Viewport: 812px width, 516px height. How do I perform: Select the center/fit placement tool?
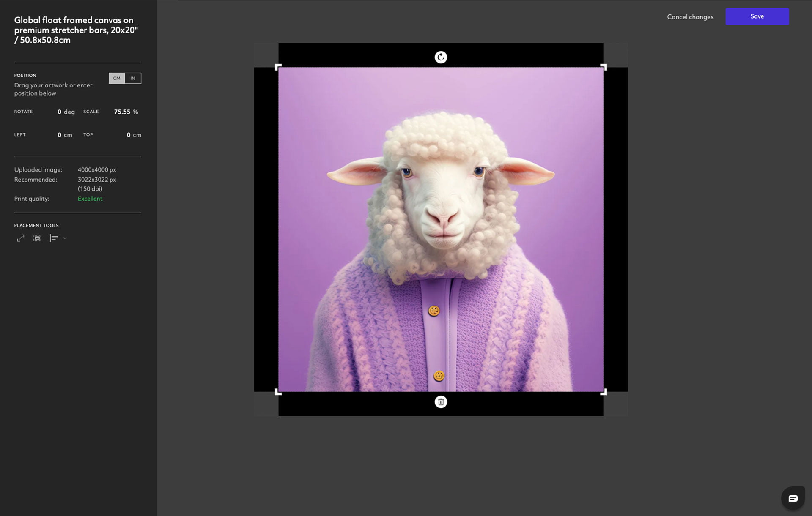(37, 238)
